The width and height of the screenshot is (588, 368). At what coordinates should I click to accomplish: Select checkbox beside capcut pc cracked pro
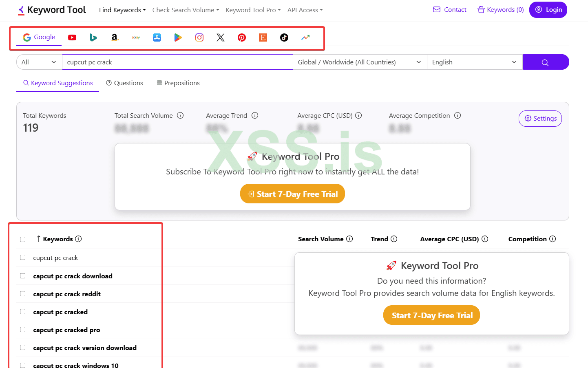click(23, 330)
